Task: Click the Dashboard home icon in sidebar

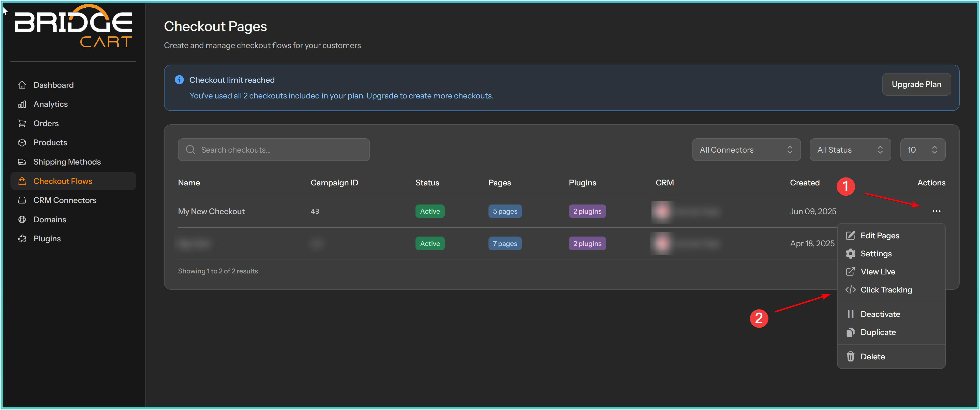Action: [22, 85]
